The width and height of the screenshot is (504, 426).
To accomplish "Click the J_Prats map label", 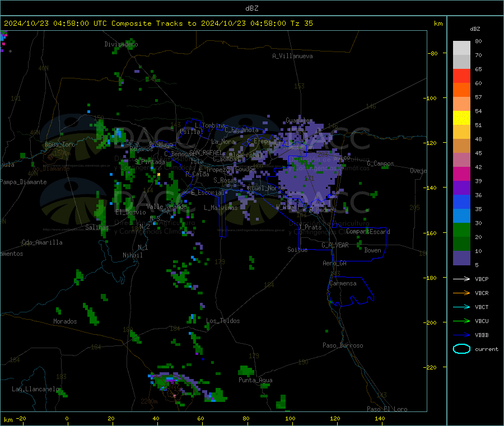I will [x=310, y=227].
